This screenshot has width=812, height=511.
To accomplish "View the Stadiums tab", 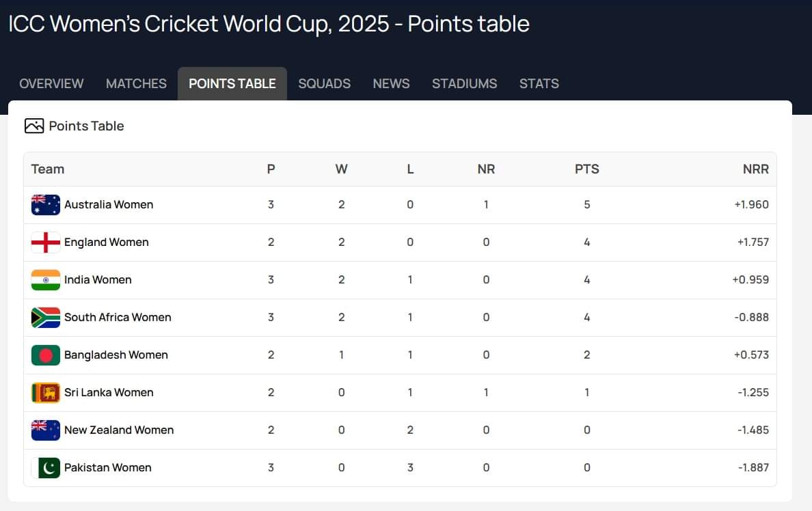I will pos(464,83).
